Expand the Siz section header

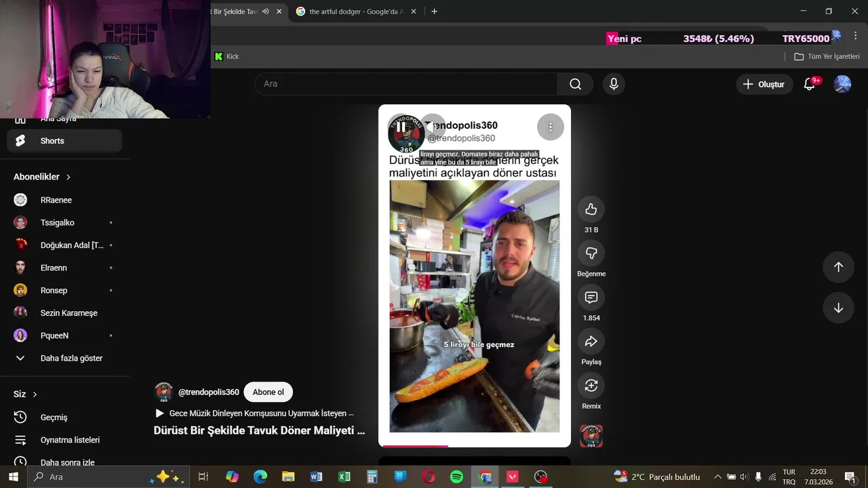coord(25,394)
